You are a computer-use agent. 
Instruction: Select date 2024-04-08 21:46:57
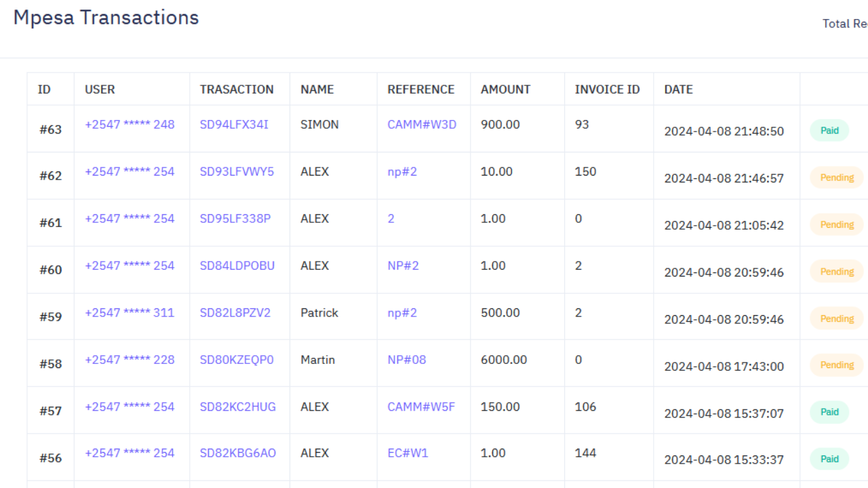pyautogui.click(x=724, y=178)
